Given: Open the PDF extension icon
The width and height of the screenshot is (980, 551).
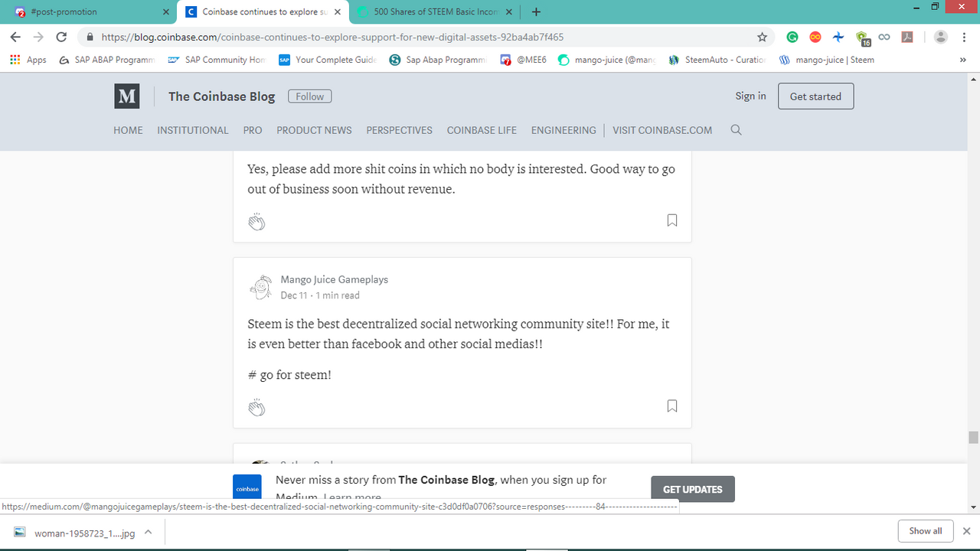Looking at the screenshot, I should [907, 37].
